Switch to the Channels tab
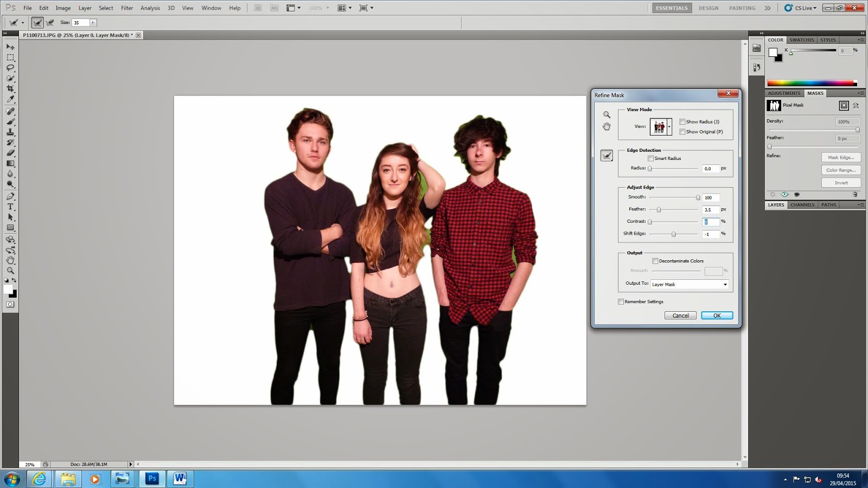This screenshot has height=488, width=868. click(x=802, y=205)
